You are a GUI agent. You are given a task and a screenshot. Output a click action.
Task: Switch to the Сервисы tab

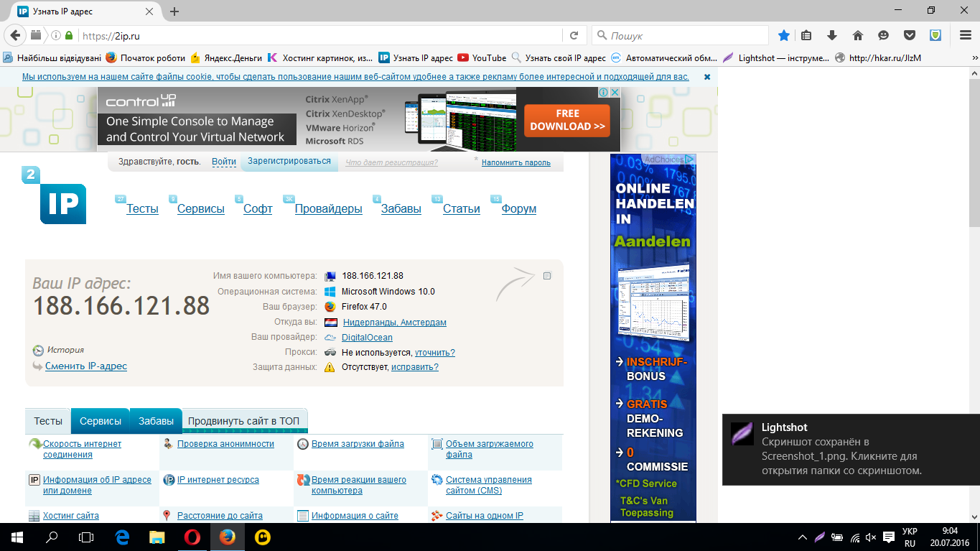point(101,421)
